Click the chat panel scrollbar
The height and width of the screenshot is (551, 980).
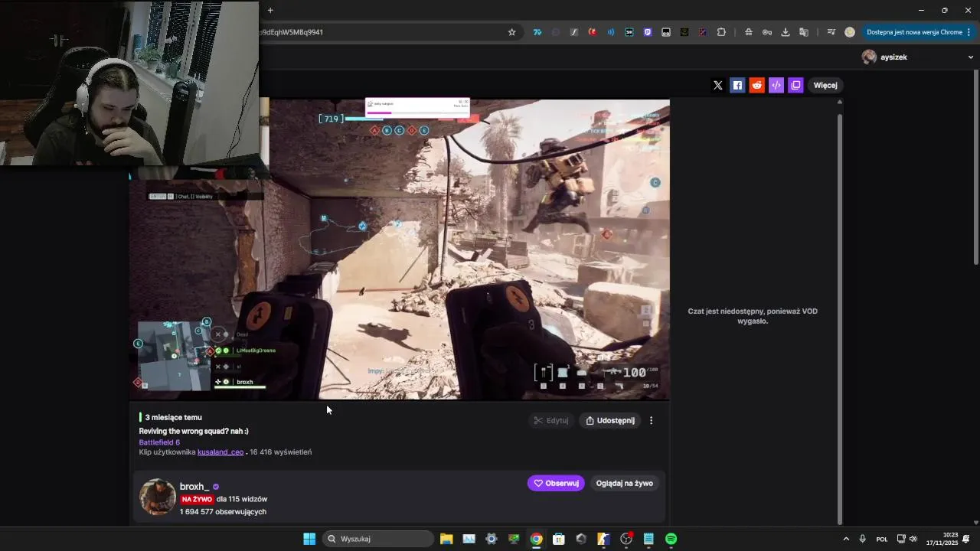(x=839, y=318)
